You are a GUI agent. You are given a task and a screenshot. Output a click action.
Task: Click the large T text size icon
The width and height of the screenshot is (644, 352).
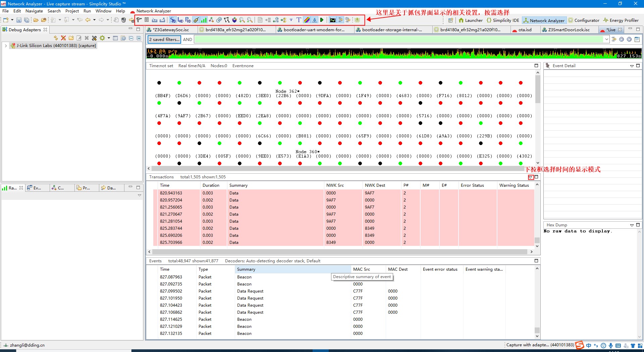[299, 20]
